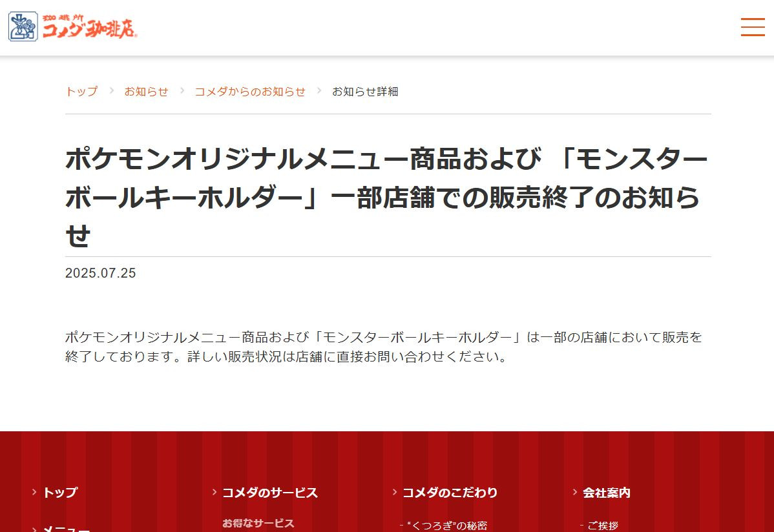The height and width of the screenshot is (532, 774).
Task: Click chevron arrow after お知らせ breadcrumb
Action: (182, 91)
